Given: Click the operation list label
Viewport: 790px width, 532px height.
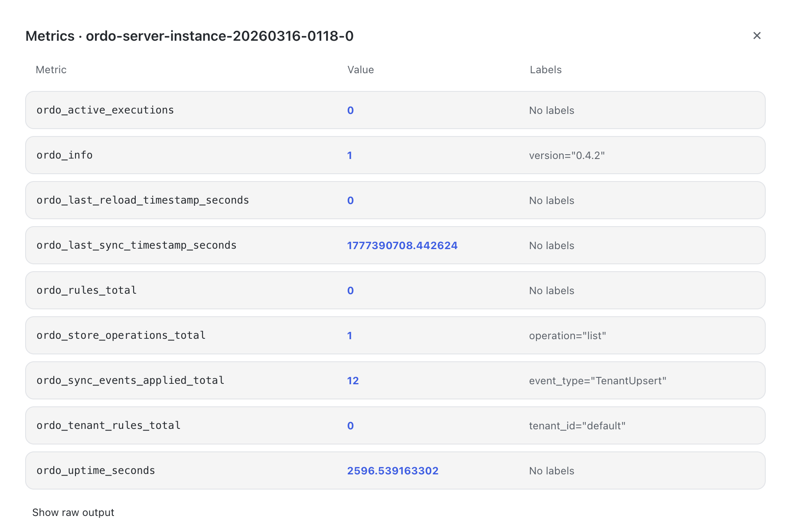Looking at the screenshot, I should point(568,335).
